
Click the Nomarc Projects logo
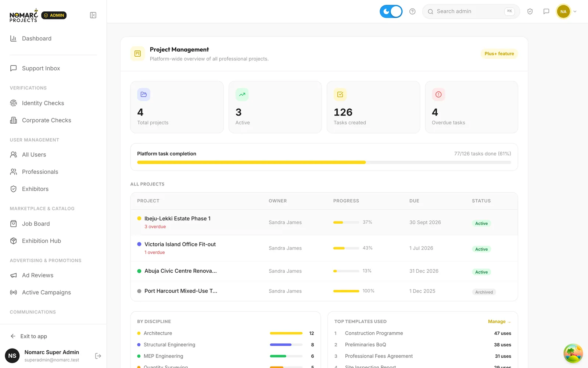point(24,15)
